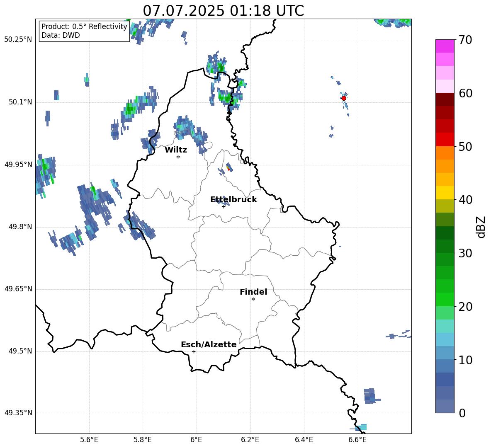Click the 5.8°E longitude label
The image size is (491, 448).
(x=143, y=440)
